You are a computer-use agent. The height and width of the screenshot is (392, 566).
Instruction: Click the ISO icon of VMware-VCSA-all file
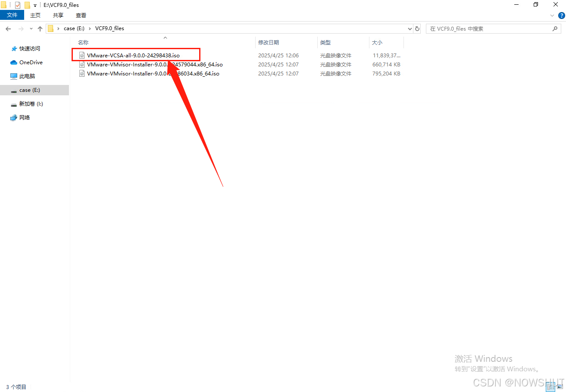(82, 56)
